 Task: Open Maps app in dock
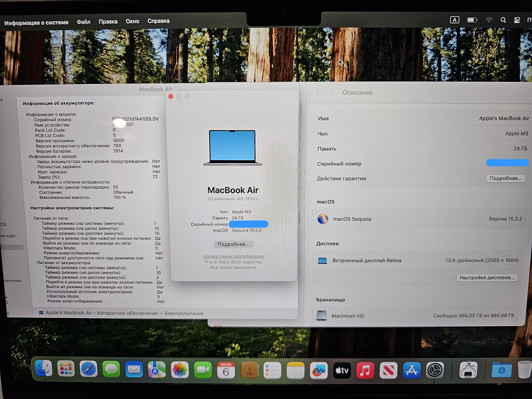tap(157, 369)
